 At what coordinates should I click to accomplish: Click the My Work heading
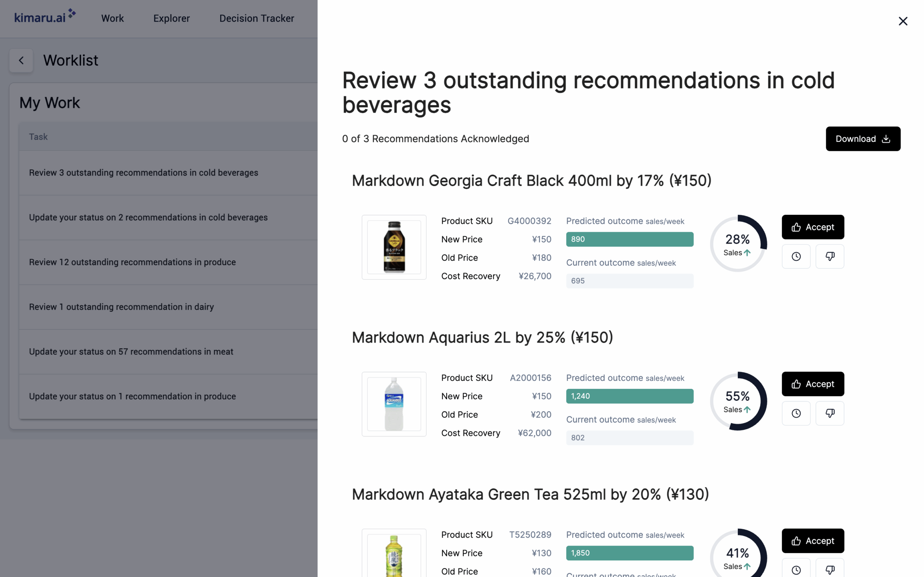click(49, 103)
